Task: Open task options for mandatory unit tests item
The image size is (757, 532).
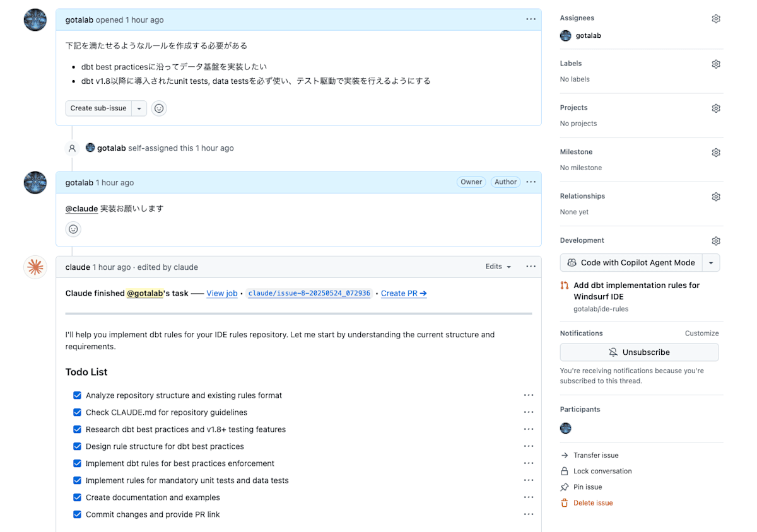Action: coord(529,480)
